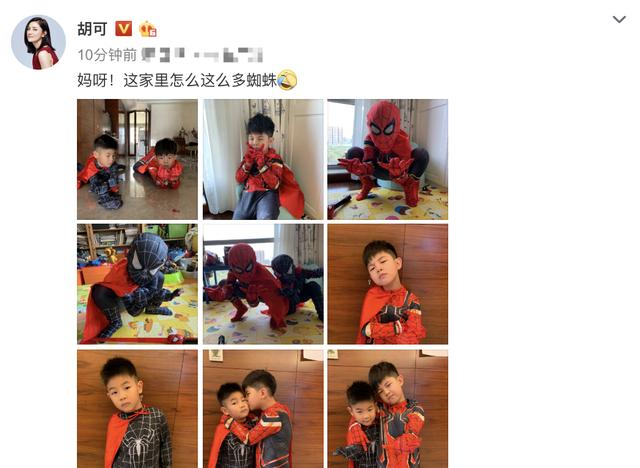Open photo of two boys on floor
Viewport: 640px width, 468px height.
coord(137,159)
